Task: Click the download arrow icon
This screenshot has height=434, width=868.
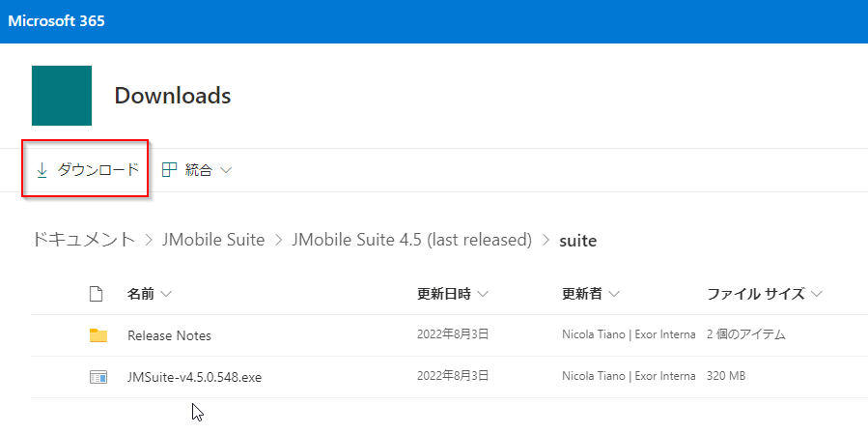Action: [x=42, y=170]
